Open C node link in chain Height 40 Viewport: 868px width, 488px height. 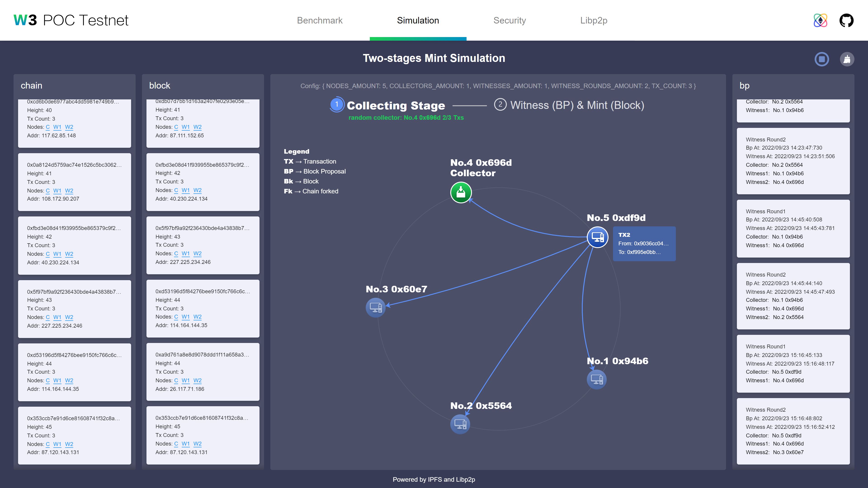[47, 127]
